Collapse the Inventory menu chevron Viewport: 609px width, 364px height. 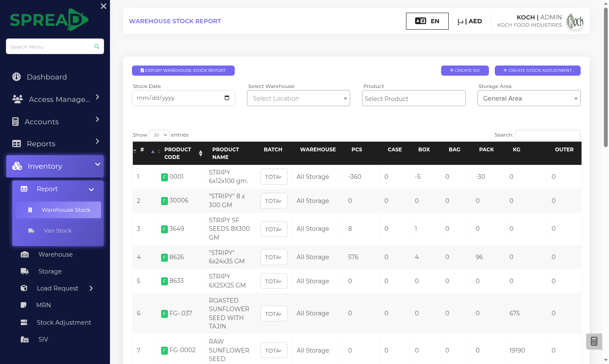tap(98, 164)
